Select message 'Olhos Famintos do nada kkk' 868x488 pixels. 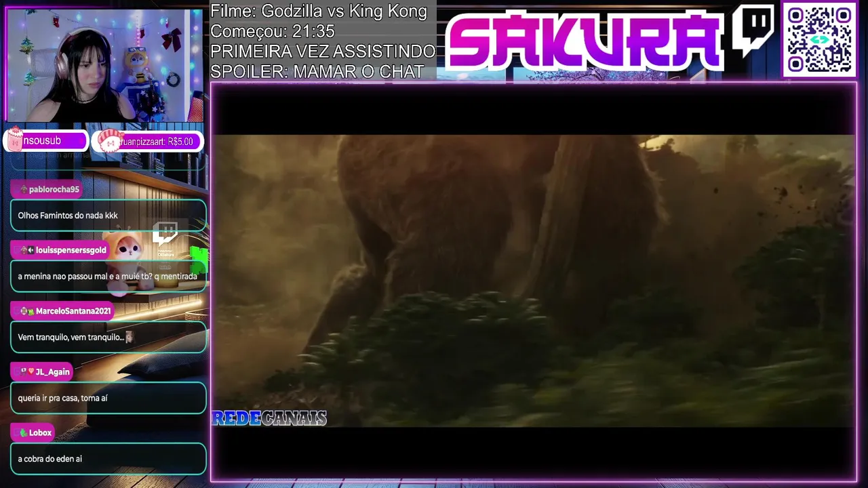(x=108, y=215)
